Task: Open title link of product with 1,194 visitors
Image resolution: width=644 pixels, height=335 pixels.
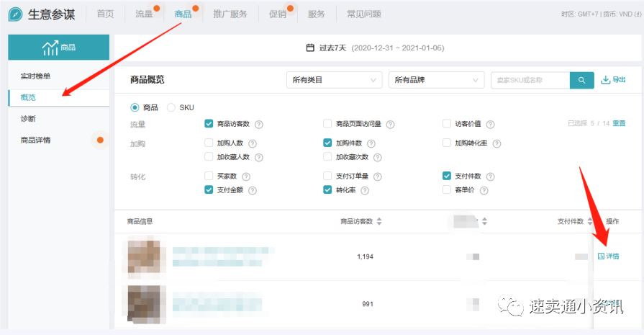Action: (222, 256)
